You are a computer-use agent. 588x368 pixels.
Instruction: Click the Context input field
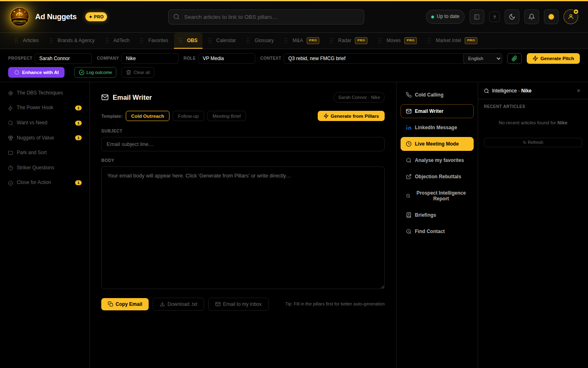tap(373, 58)
